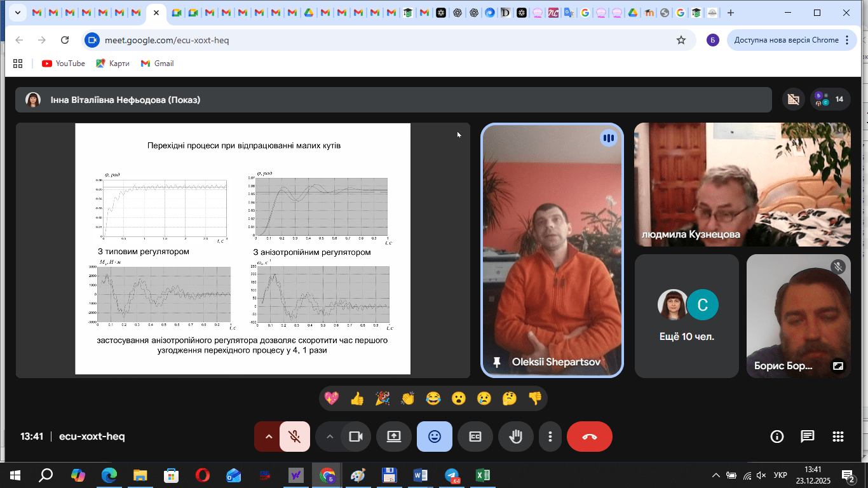Open the three-dot more options menu
This screenshot has width=868, height=488.
point(550,437)
